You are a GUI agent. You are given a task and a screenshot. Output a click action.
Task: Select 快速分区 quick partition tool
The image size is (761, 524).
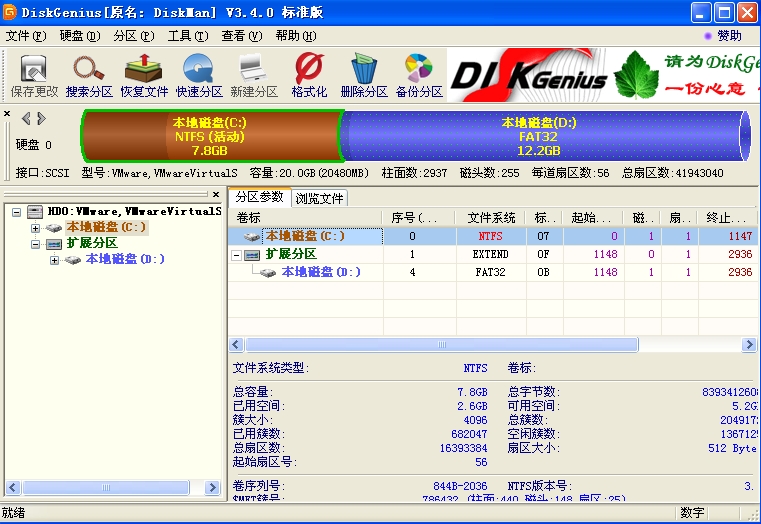[199, 75]
